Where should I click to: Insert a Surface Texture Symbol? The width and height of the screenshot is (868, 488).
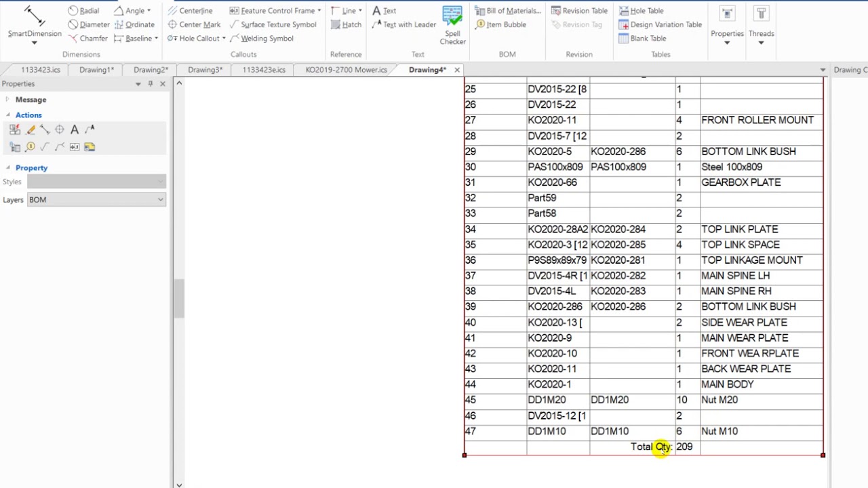(x=273, y=24)
